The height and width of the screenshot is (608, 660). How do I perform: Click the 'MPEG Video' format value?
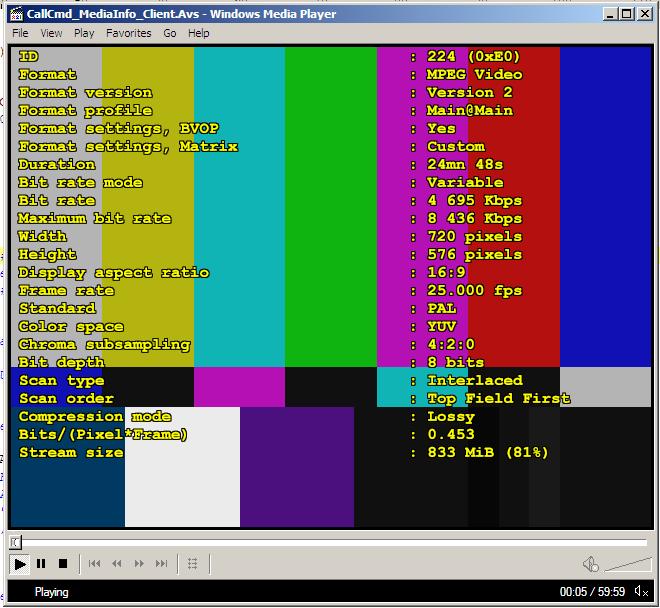point(474,75)
